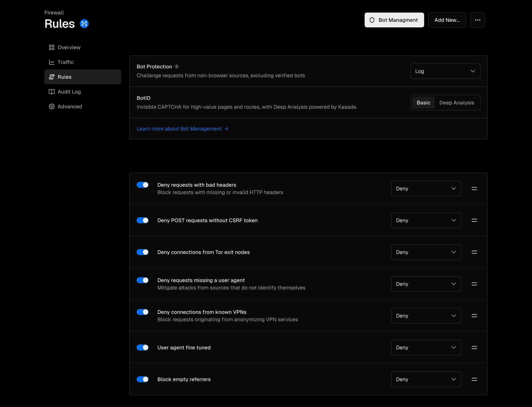Select the Basic BotID option
The height and width of the screenshot is (407, 532).
tap(423, 103)
